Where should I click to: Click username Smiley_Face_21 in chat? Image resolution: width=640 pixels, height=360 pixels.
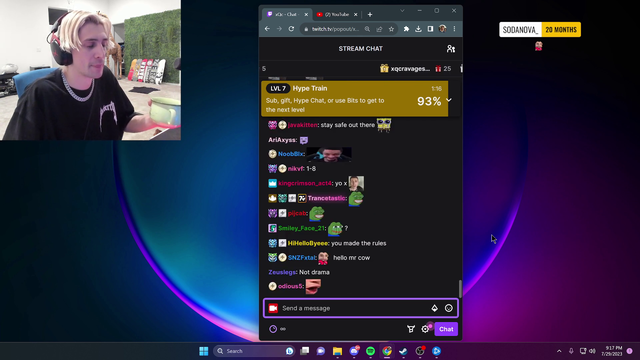pos(301,228)
